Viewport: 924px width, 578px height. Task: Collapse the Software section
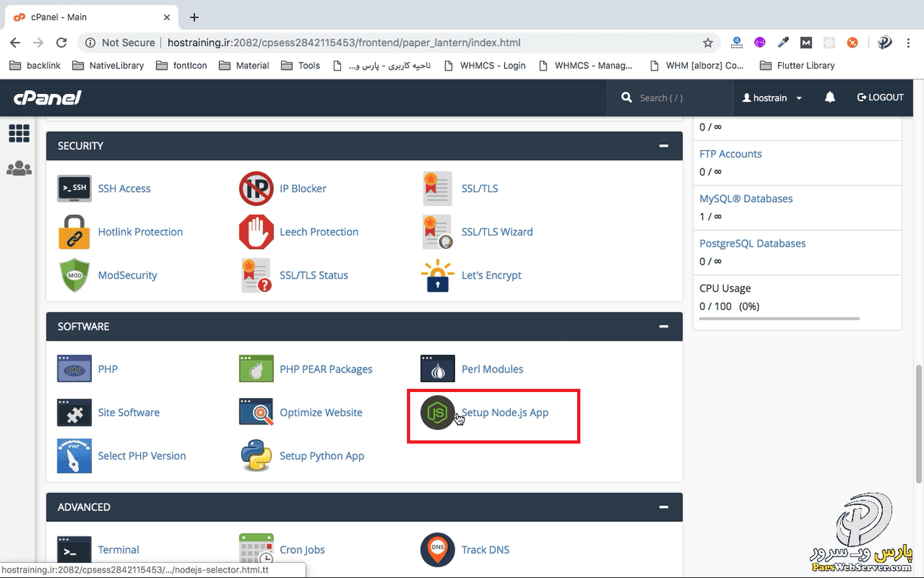pyautogui.click(x=663, y=327)
